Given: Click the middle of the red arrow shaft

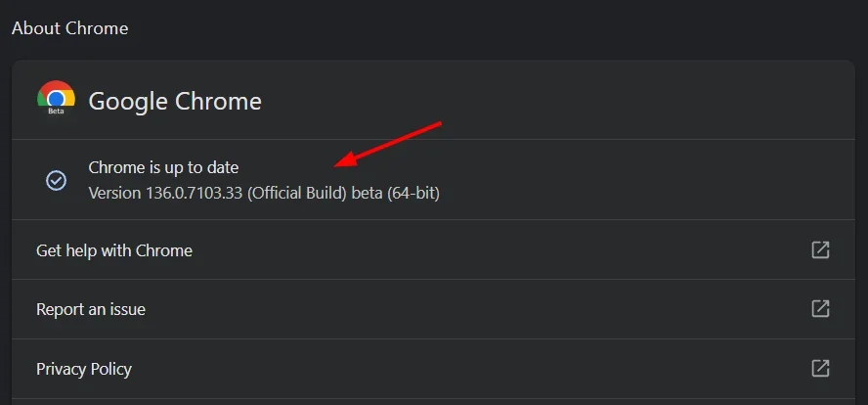Looking at the screenshot, I should tap(391, 143).
